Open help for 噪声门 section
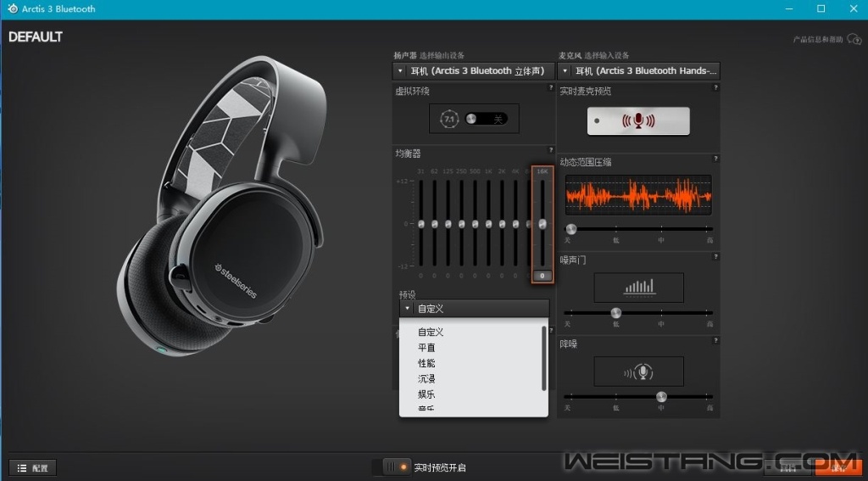This screenshot has height=481, width=868. tap(715, 256)
